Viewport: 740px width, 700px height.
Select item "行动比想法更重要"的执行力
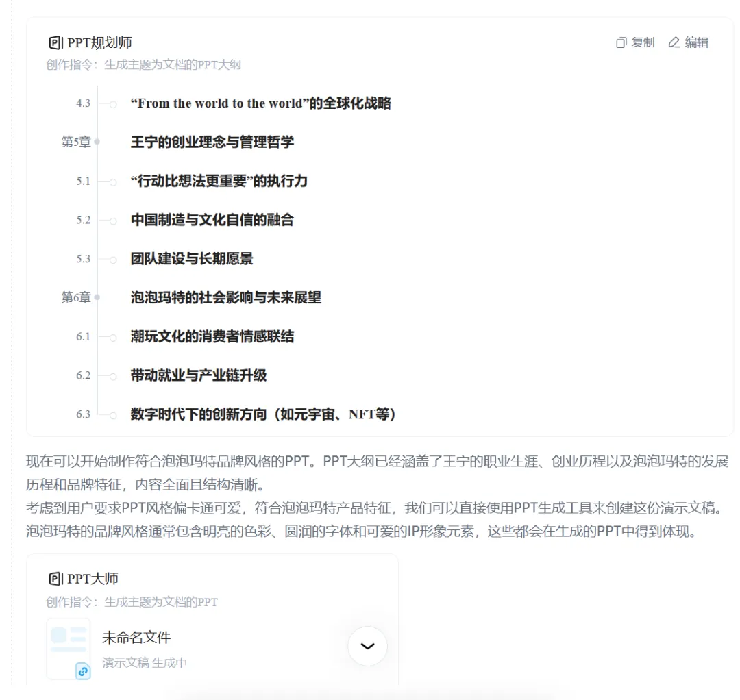[x=219, y=181]
